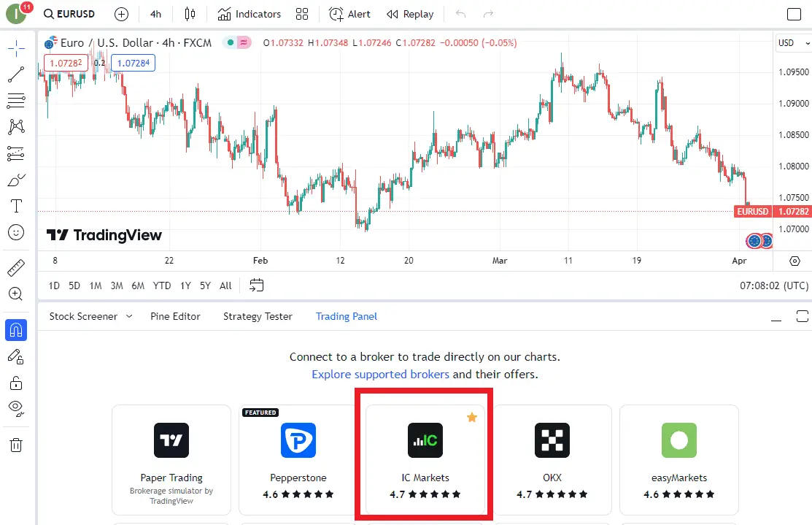Open the USD currency dropdown
The width and height of the screenshot is (812, 525).
[792, 43]
